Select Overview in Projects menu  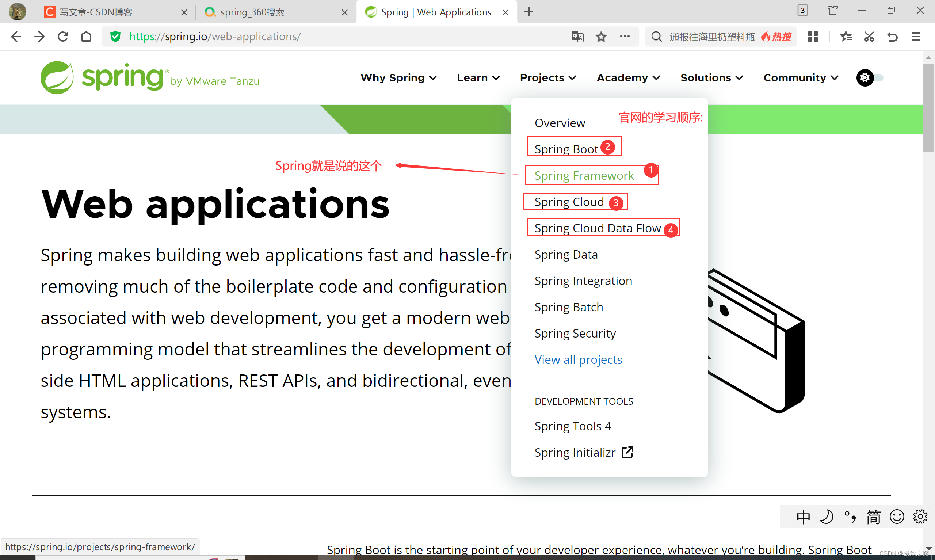pyautogui.click(x=560, y=123)
